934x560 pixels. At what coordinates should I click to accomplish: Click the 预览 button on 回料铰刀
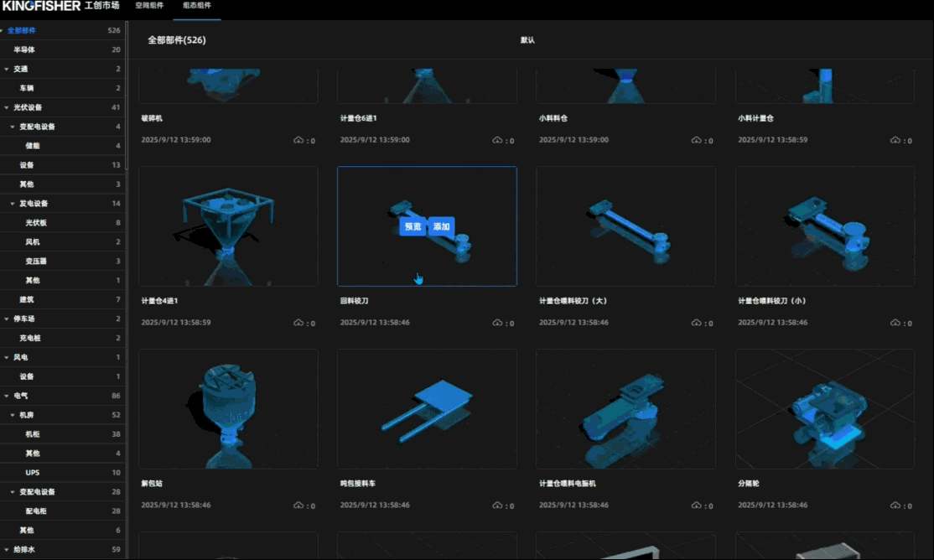(x=413, y=226)
